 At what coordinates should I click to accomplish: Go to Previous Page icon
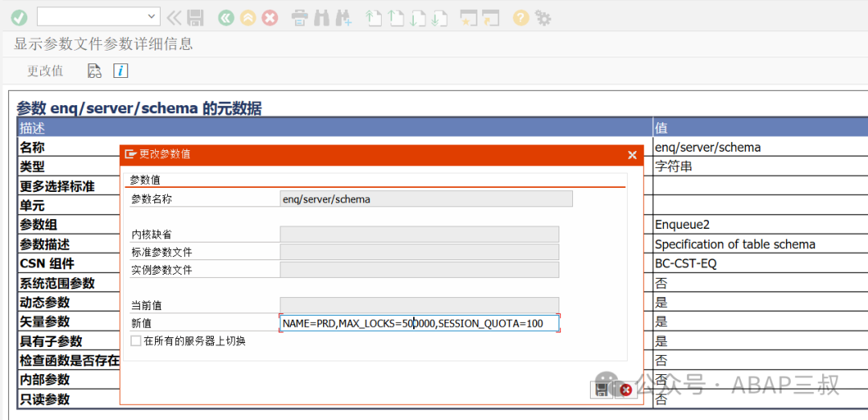395,18
